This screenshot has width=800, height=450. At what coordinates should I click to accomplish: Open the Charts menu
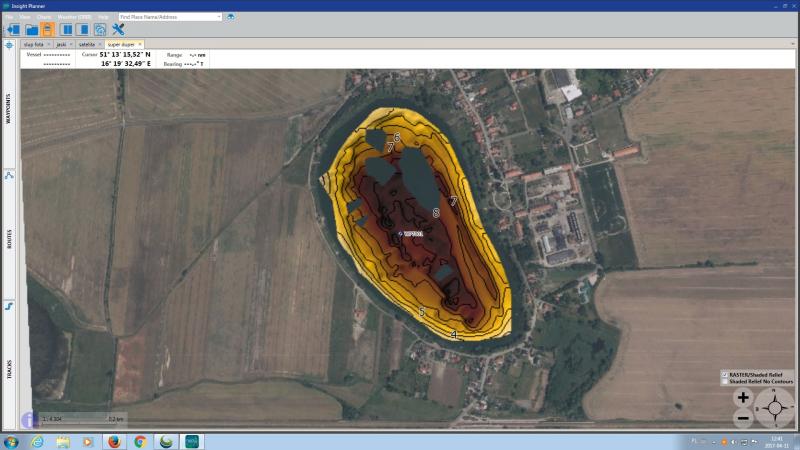[x=44, y=17]
